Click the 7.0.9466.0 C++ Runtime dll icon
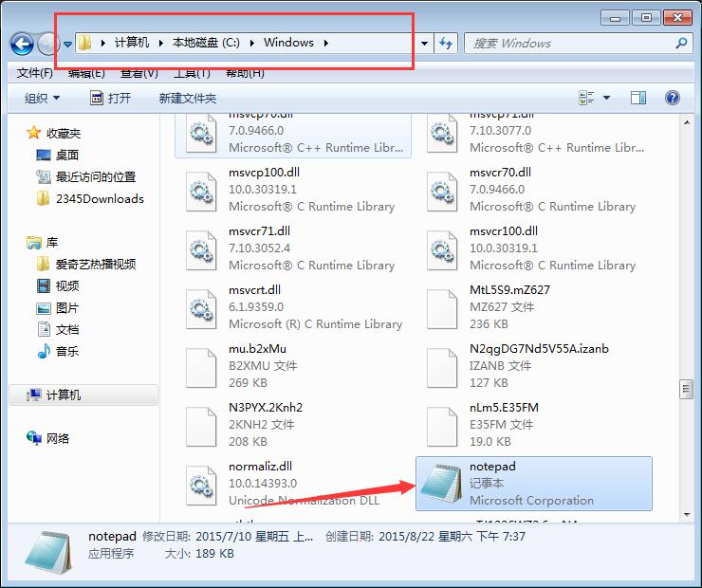The image size is (702, 588). tap(201, 133)
